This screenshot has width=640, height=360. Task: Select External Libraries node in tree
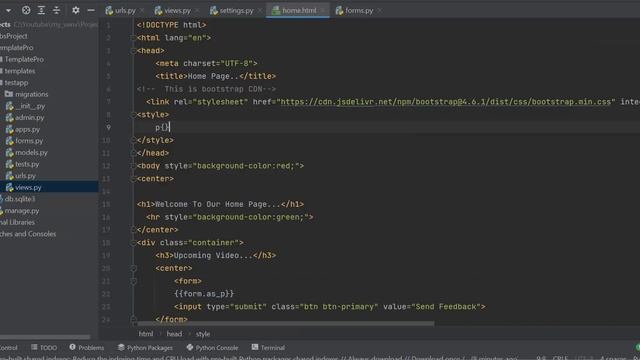click(x=17, y=222)
